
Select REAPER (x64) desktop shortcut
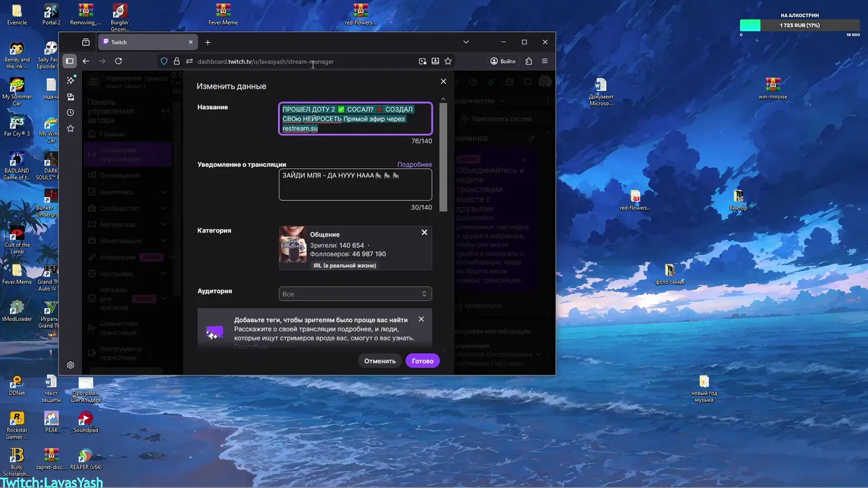87,459
